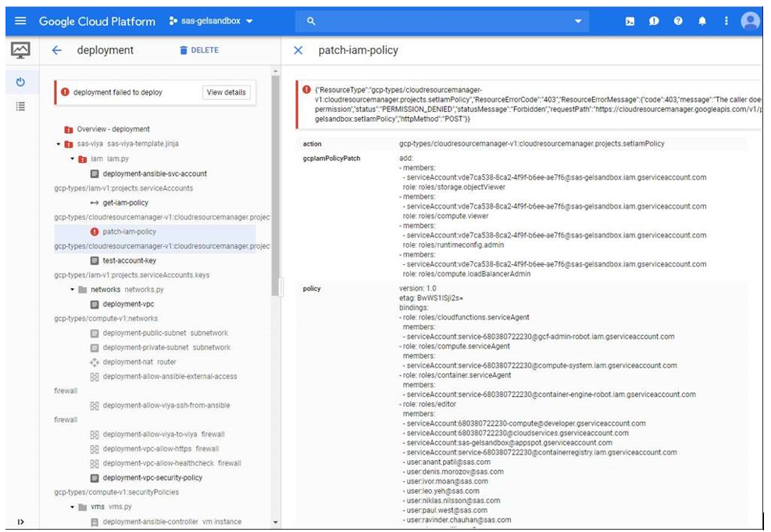Go back with the arrow next to deployment

tap(57, 50)
